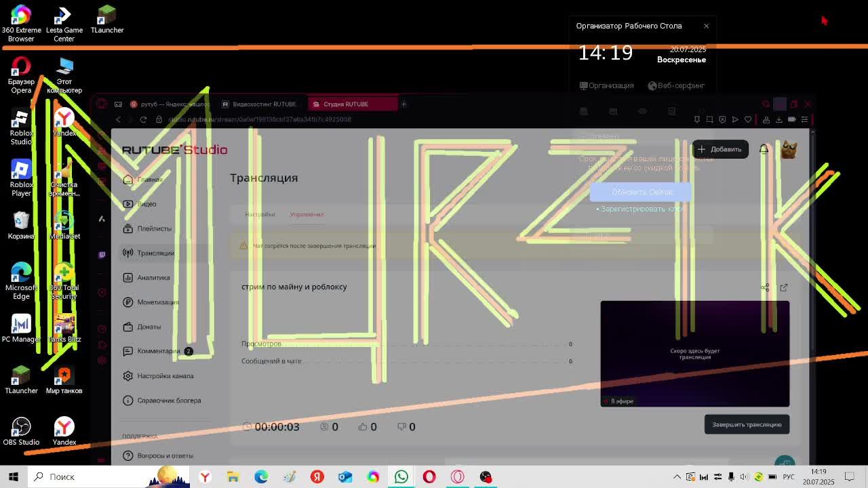
Task: Click the browser address bar URL
Action: tap(259, 119)
